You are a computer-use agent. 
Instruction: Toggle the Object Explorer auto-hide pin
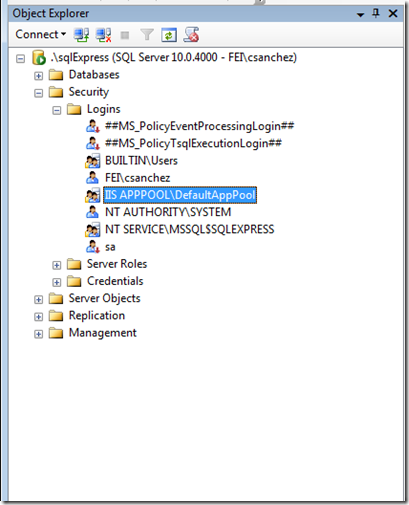tap(376, 14)
